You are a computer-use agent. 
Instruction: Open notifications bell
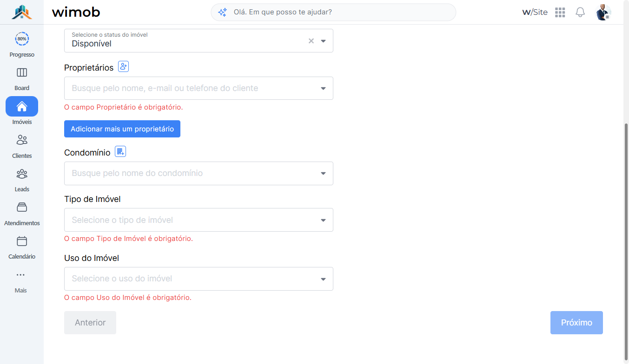pos(580,13)
